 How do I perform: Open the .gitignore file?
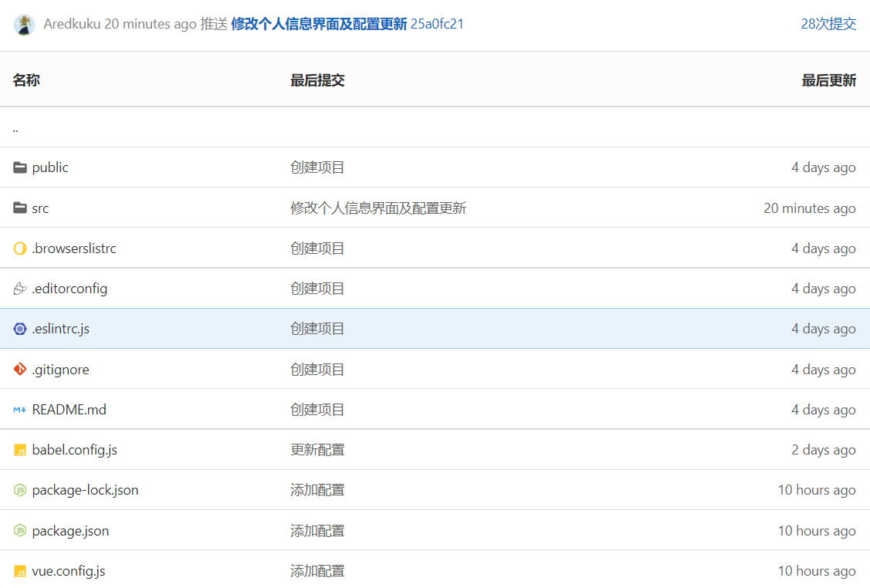click(60, 370)
